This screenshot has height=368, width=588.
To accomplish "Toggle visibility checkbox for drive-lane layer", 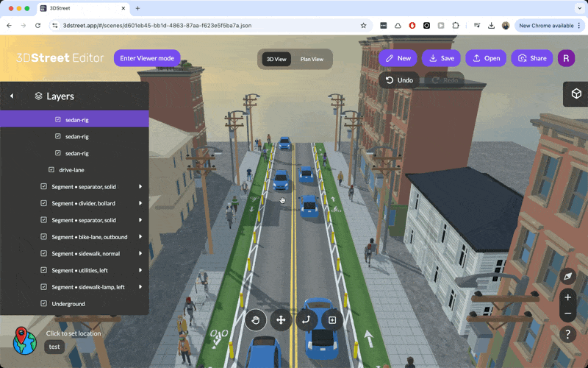I will (x=51, y=170).
